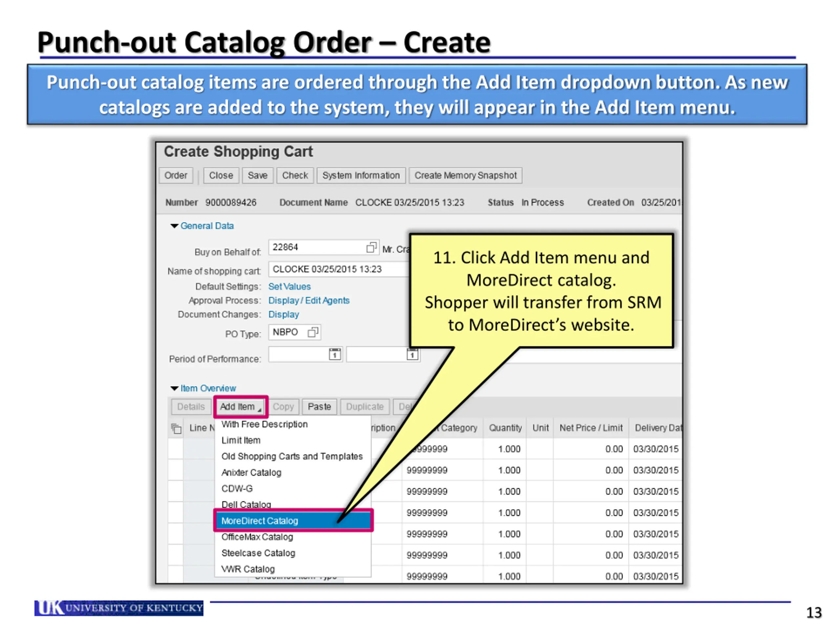Image resolution: width=840 pixels, height=630 pixels.
Task: Open value help icon next to PO Type
Action: (x=312, y=332)
